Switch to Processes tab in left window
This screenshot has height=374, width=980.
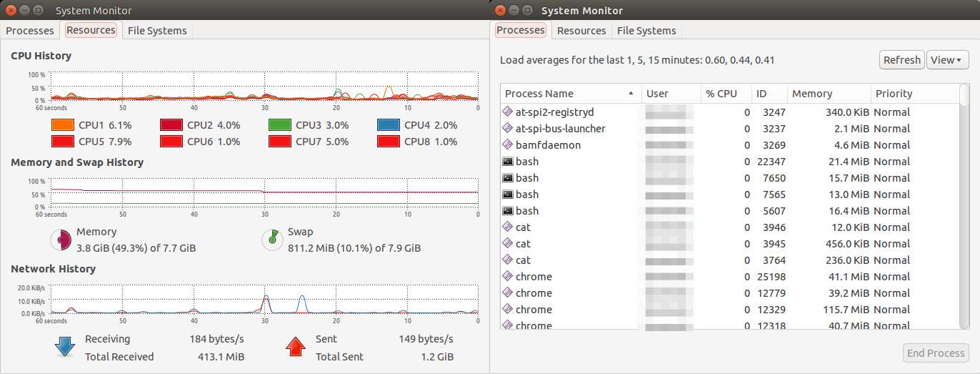pyautogui.click(x=30, y=31)
